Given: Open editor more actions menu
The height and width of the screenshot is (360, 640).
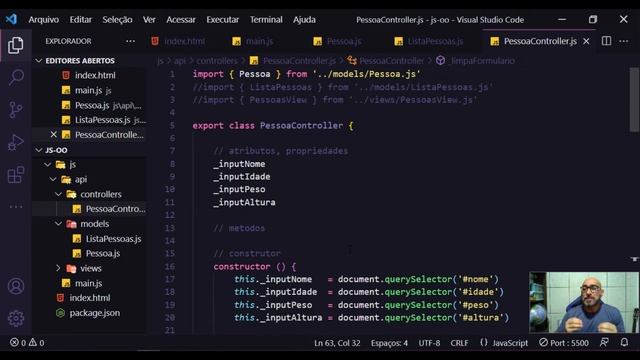Looking at the screenshot, I should point(624,41).
